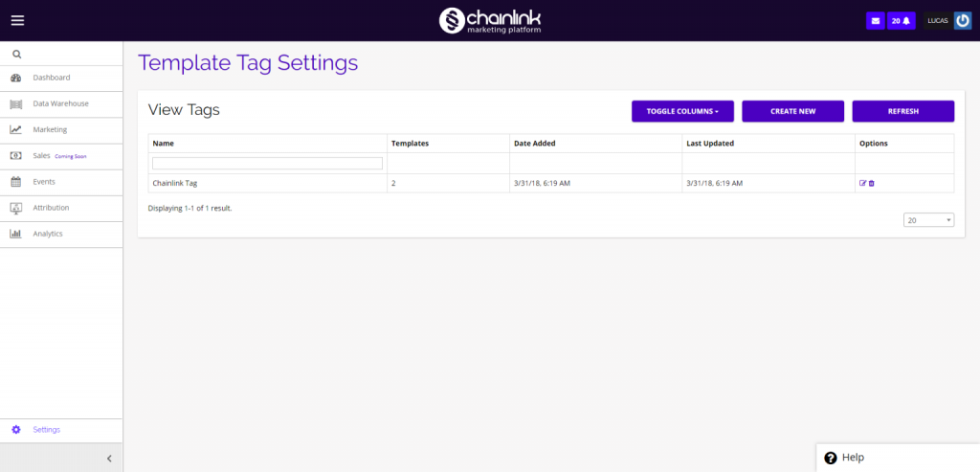
Task: Edit the Chainlink Tag row
Action: [x=863, y=183]
